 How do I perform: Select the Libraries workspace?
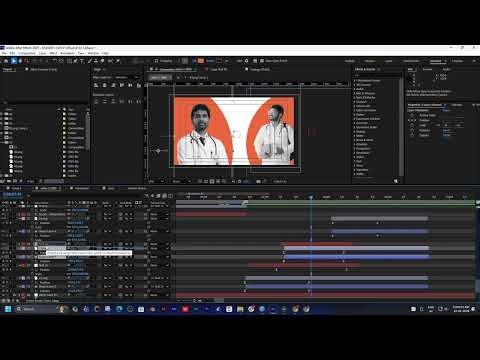tap(457, 61)
